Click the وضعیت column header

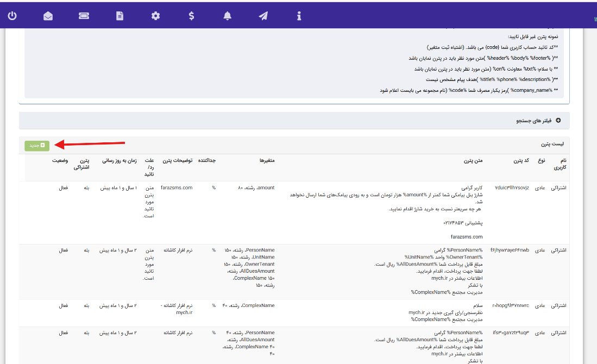[x=60, y=161]
